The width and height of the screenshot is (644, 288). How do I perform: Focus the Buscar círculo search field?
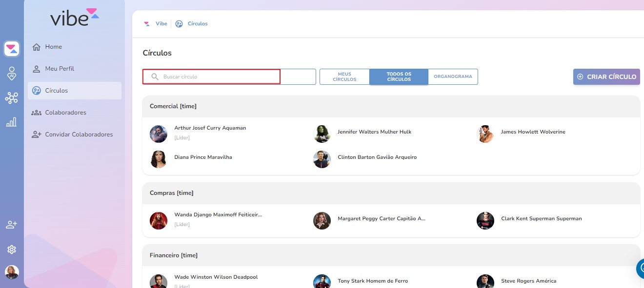[x=229, y=77]
